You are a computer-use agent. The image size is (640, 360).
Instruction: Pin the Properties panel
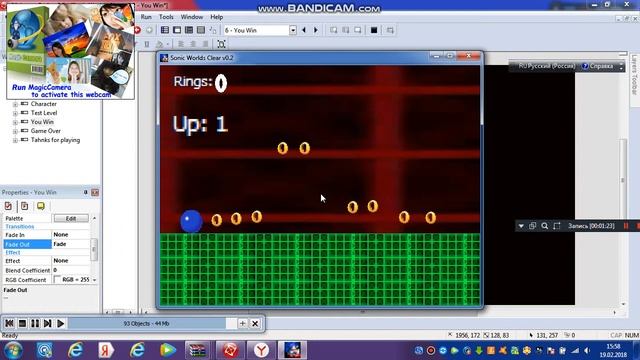(86, 192)
